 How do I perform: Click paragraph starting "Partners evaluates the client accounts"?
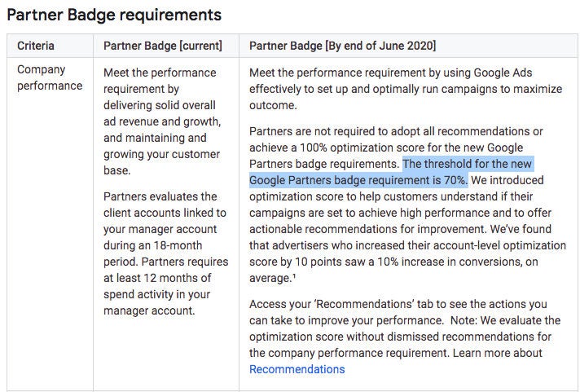[x=166, y=253]
